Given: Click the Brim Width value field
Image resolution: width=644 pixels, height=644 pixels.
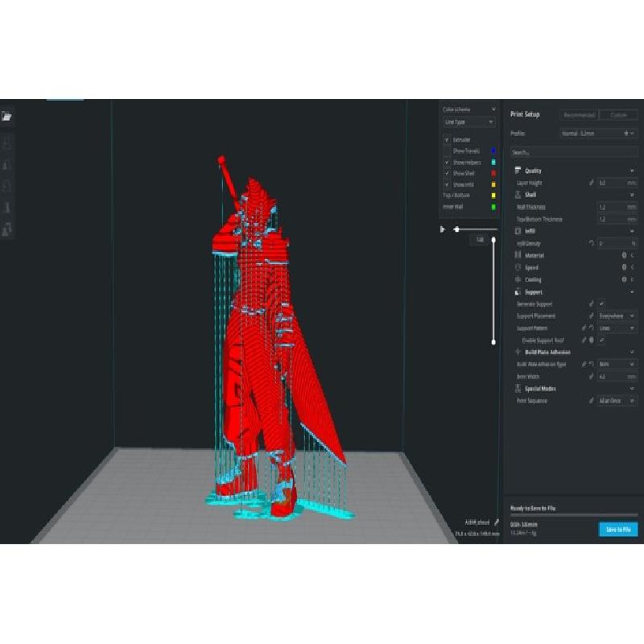Looking at the screenshot, I should [x=617, y=376].
